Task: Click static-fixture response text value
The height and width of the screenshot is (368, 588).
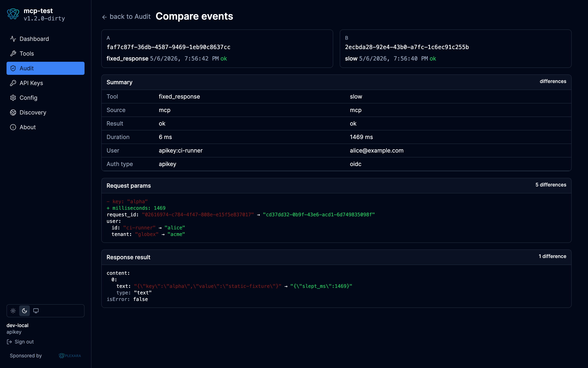Action: (207, 286)
